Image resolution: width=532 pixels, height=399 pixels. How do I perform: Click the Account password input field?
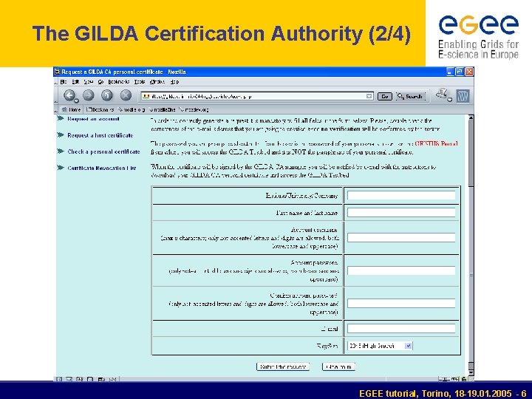coord(401,270)
